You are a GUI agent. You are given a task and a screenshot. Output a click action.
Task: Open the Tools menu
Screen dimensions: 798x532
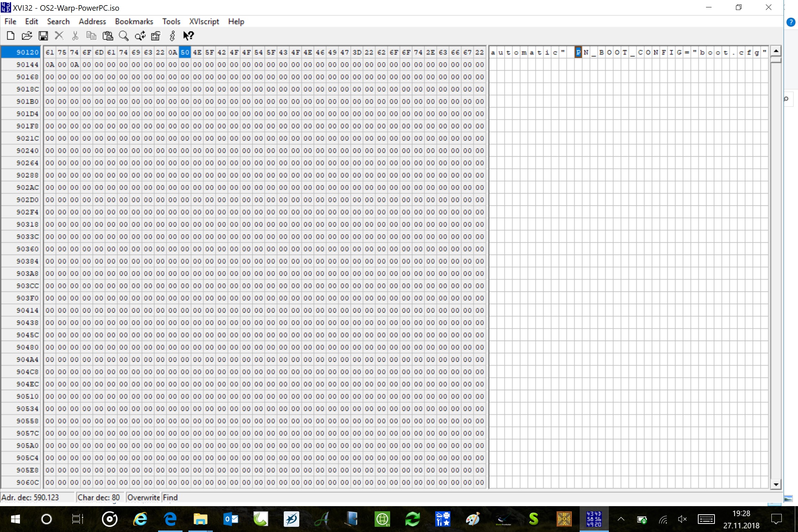click(171, 21)
